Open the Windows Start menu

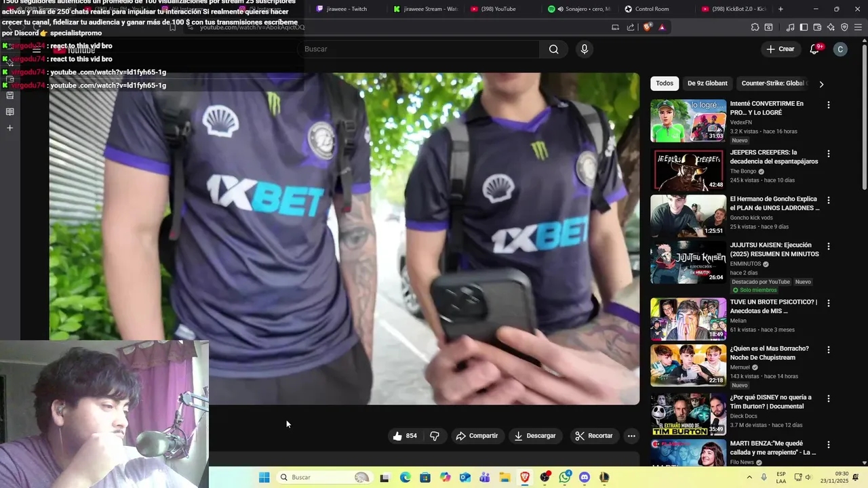264,477
